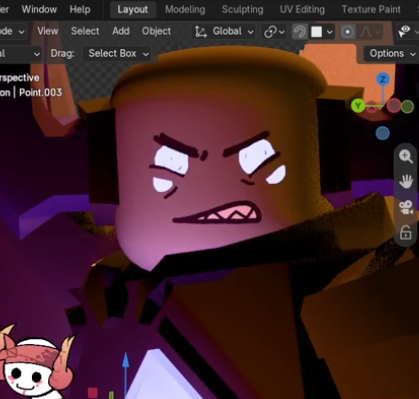
Task: Click the dim red negative X gizmo circle
Action: (x=394, y=106)
